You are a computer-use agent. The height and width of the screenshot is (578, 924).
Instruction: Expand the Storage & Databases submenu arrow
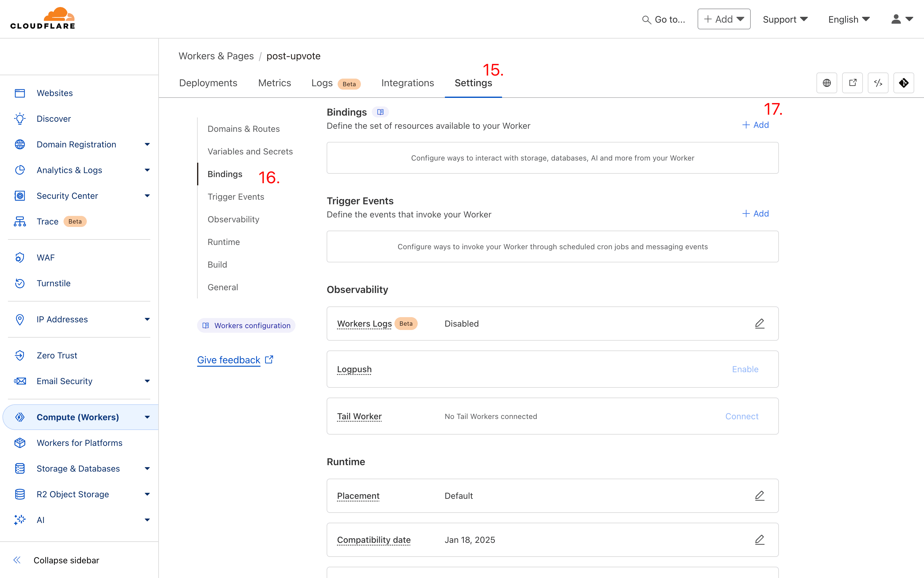147,468
